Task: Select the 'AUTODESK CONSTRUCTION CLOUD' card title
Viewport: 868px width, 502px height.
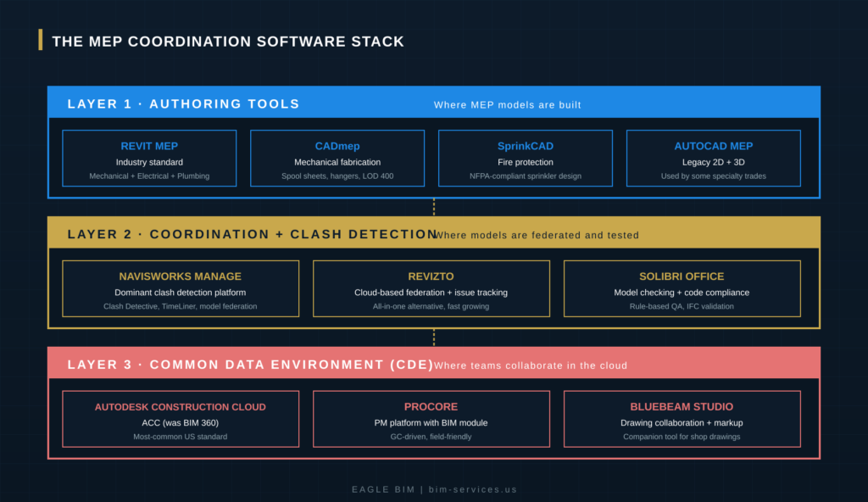Action: point(181,407)
